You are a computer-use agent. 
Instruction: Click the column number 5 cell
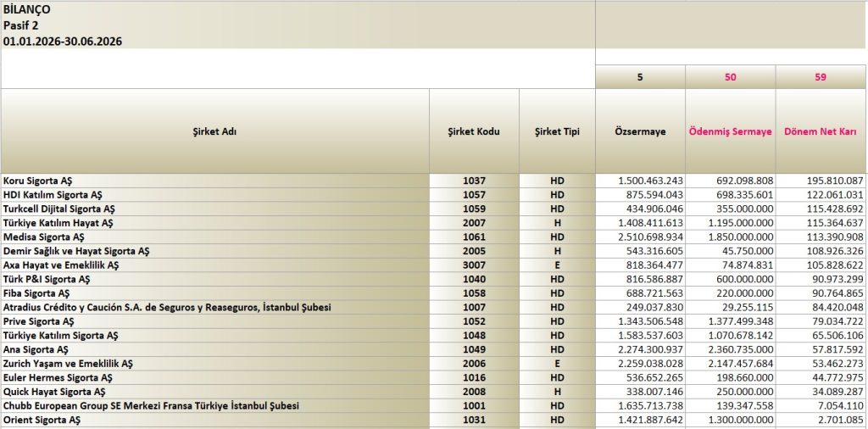tap(641, 77)
